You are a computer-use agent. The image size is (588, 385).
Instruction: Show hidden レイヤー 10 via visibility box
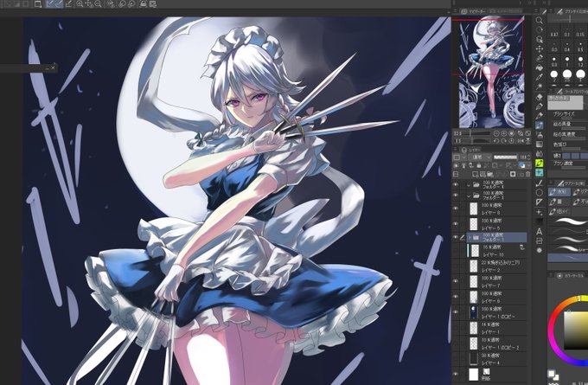(x=456, y=250)
